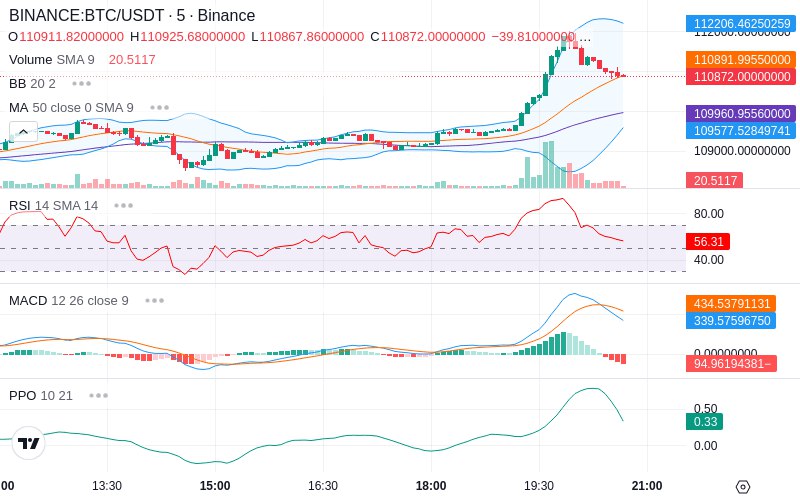Click the MACD 434.53791131 signal label
This screenshot has height=500, width=800.
[731, 304]
